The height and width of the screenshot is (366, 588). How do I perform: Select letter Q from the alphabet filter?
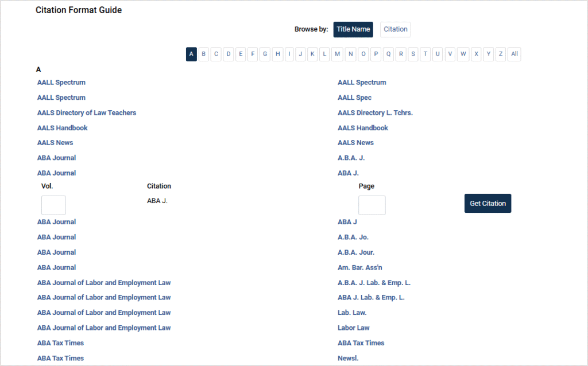[x=389, y=54]
